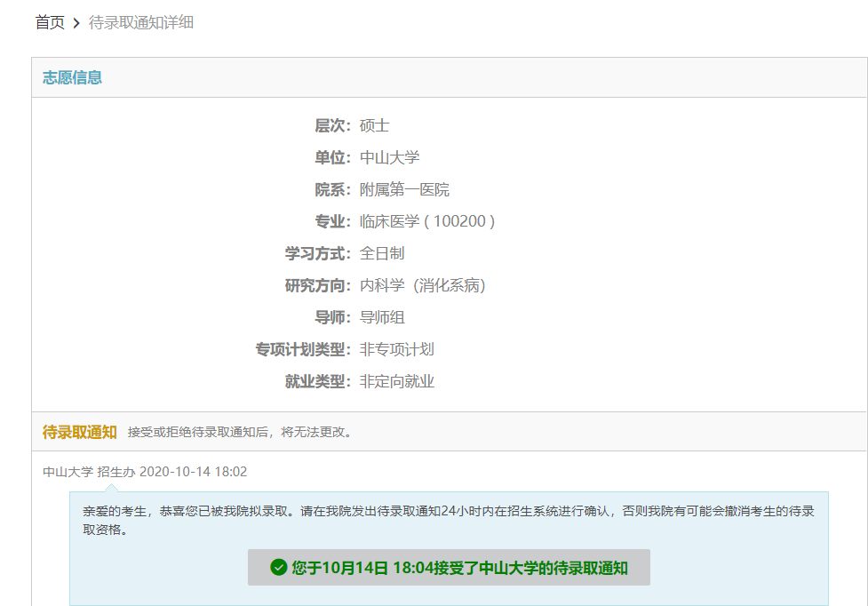
Task: Click the 导师组 advisor value
Action: 382,317
